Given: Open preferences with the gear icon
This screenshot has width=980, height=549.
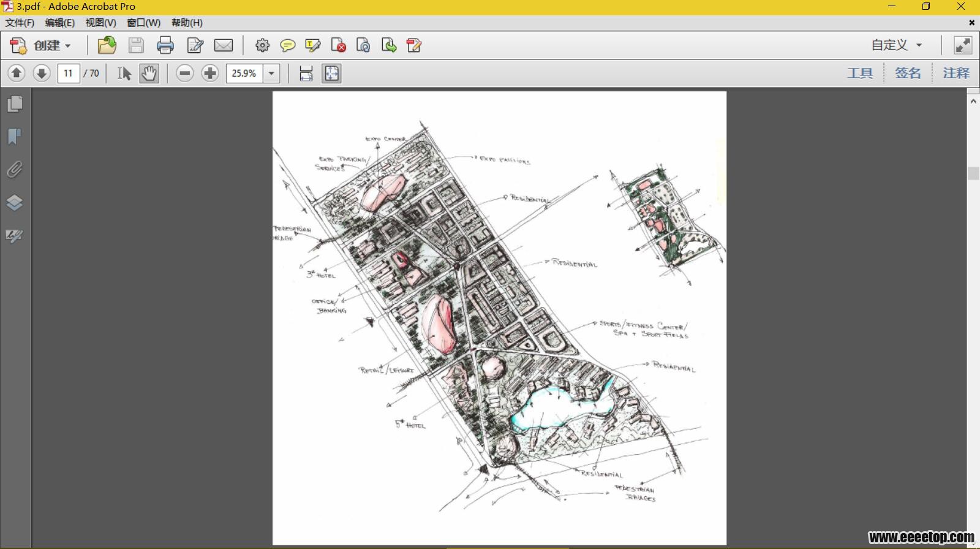Looking at the screenshot, I should [x=262, y=45].
